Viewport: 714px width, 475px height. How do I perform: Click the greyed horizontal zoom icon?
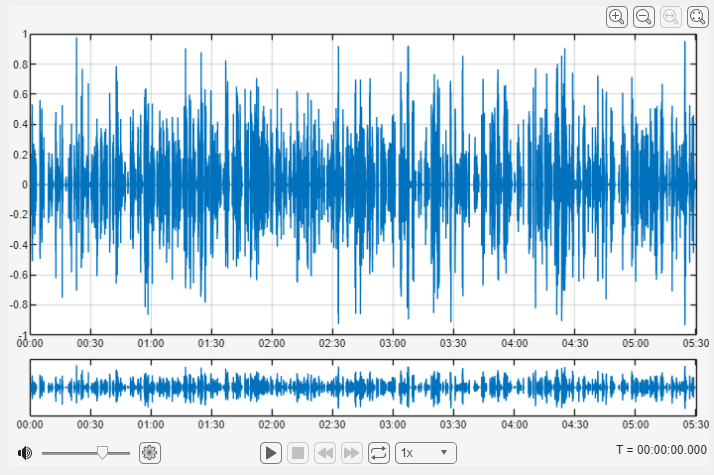point(671,17)
